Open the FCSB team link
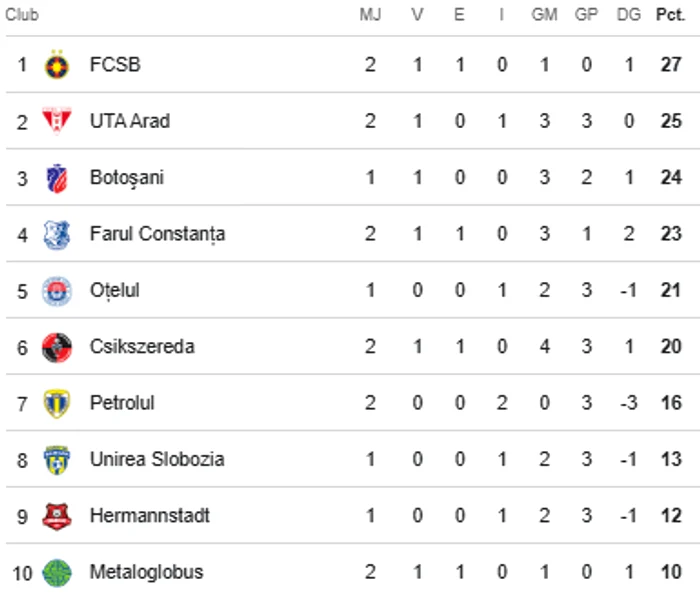 pyautogui.click(x=115, y=65)
